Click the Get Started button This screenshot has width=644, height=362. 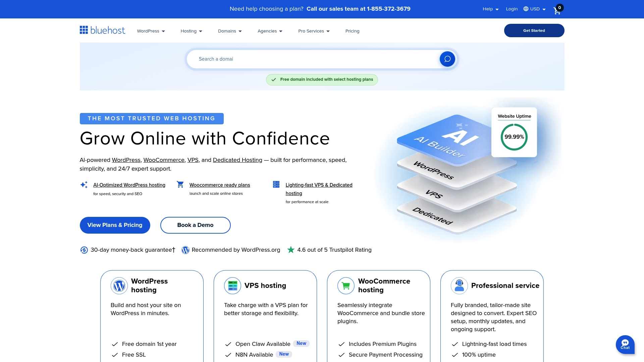pyautogui.click(x=534, y=30)
